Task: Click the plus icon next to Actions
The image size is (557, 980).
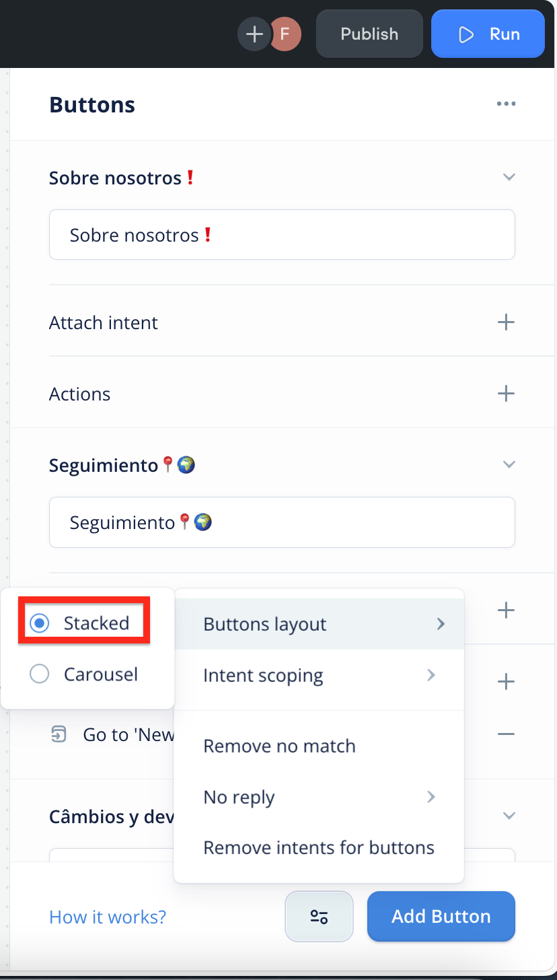Action: (506, 394)
